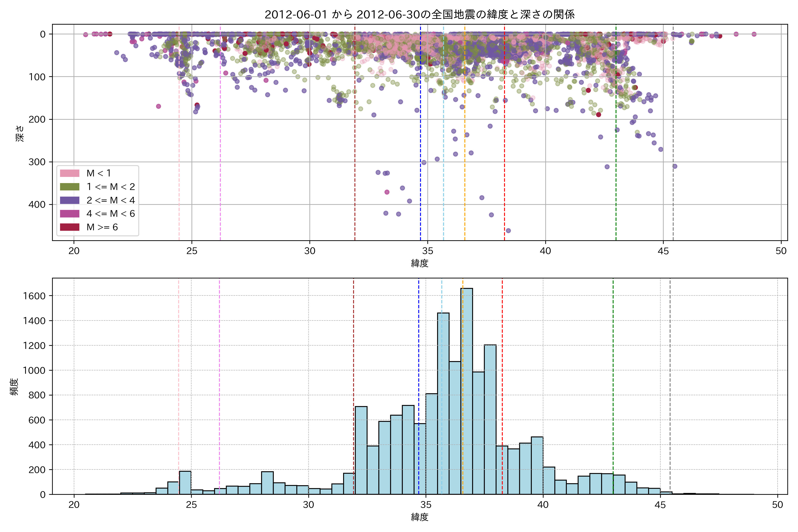
Task: Click the '1600' tick label on the histogram
Action: (x=34, y=296)
